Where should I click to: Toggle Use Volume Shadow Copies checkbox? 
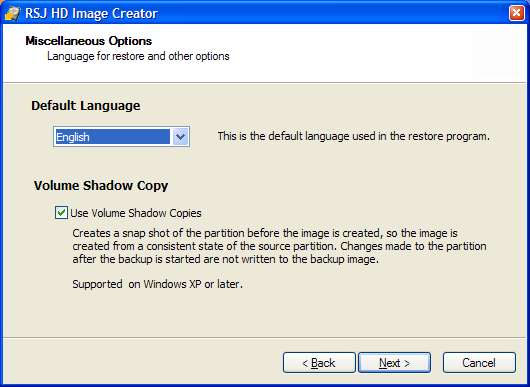[x=61, y=213]
